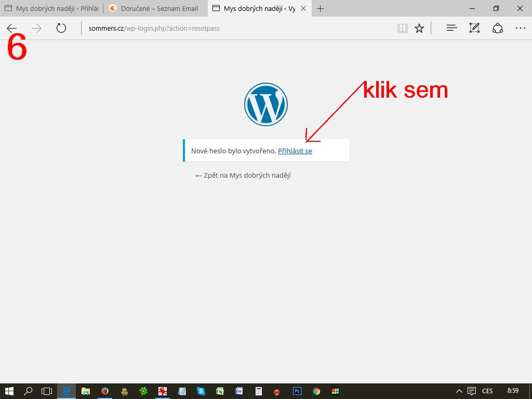The width and height of the screenshot is (532, 399).
Task: Add page to favorites with star
Action: coord(419,28)
